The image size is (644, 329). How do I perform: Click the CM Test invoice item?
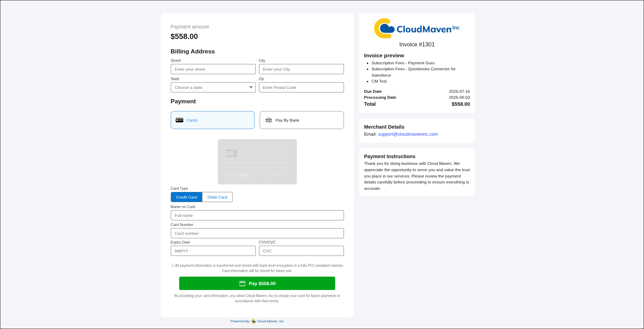point(379,82)
